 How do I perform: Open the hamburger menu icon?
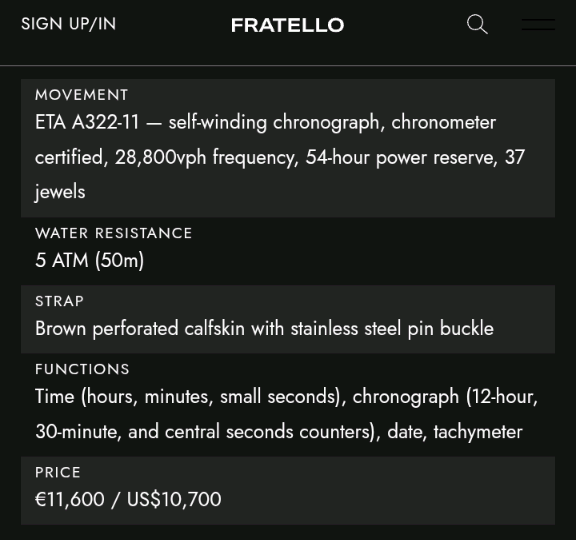coord(538,25)
